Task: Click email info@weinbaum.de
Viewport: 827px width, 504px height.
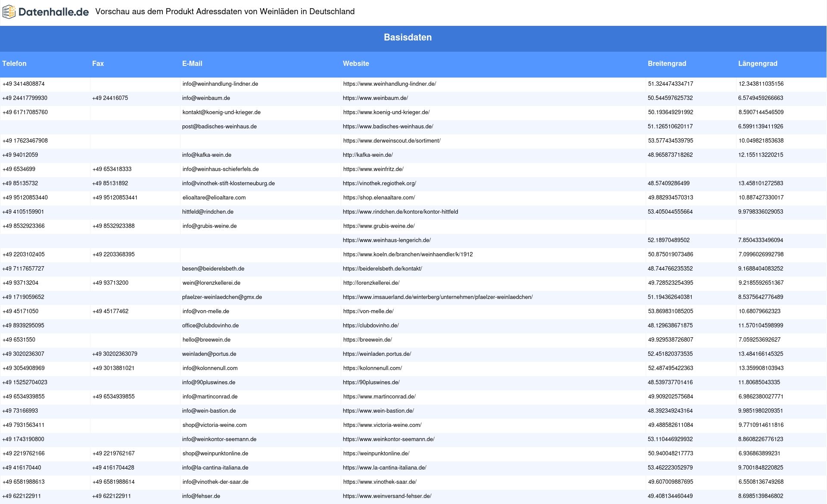Action: (206, 98)
